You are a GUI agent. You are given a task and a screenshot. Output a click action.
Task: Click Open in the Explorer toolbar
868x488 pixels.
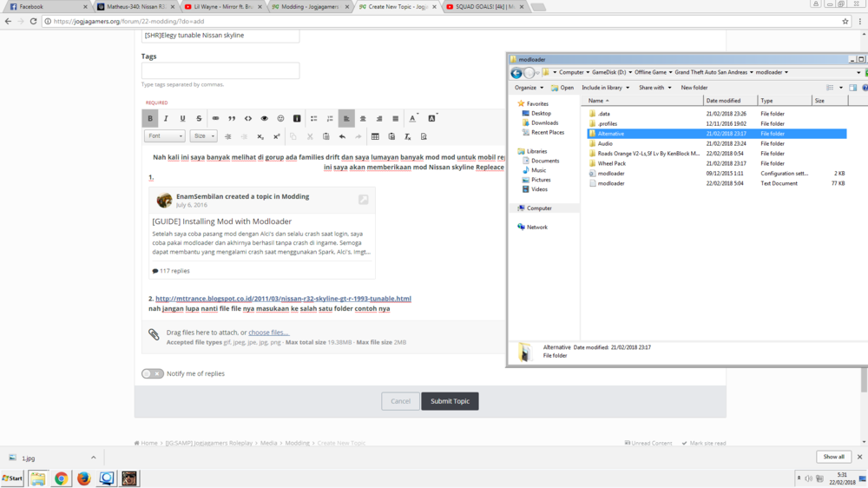coord(562,88)
